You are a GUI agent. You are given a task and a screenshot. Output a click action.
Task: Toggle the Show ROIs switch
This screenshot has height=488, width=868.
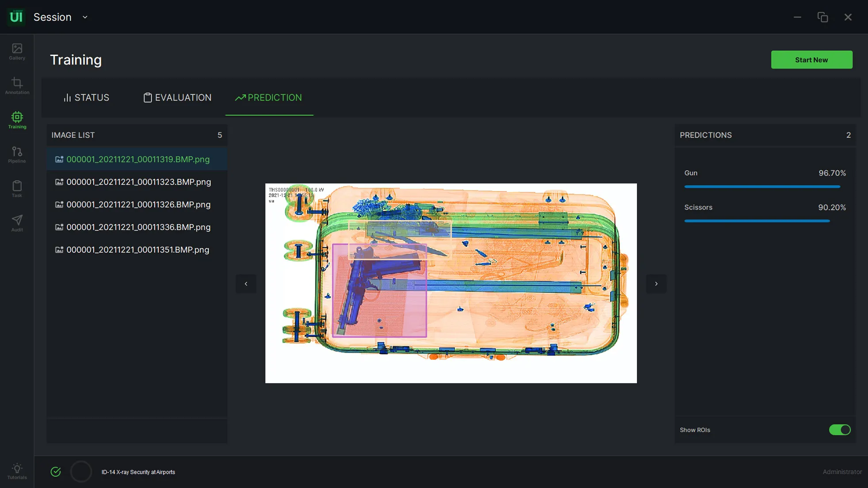click(840, 430)
